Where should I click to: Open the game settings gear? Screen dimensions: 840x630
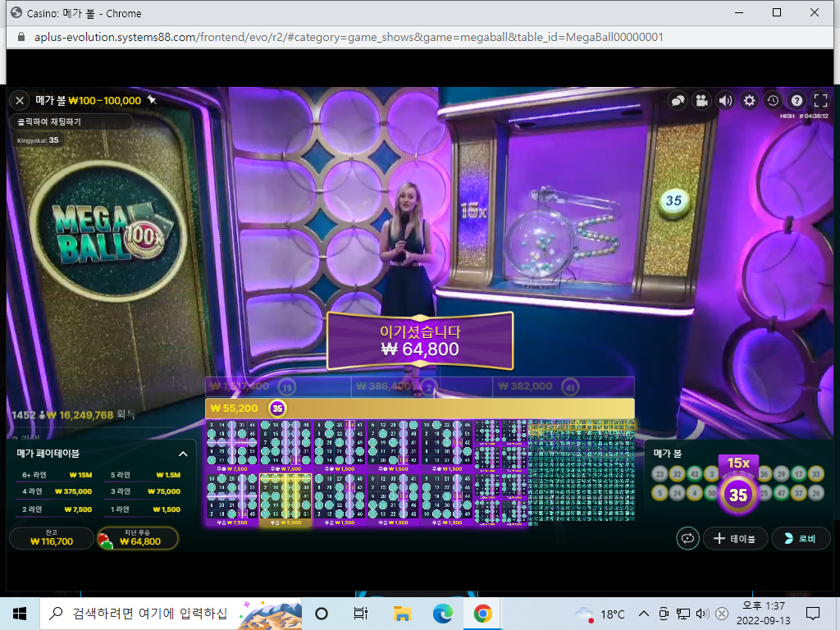click(x=749, y=100)
